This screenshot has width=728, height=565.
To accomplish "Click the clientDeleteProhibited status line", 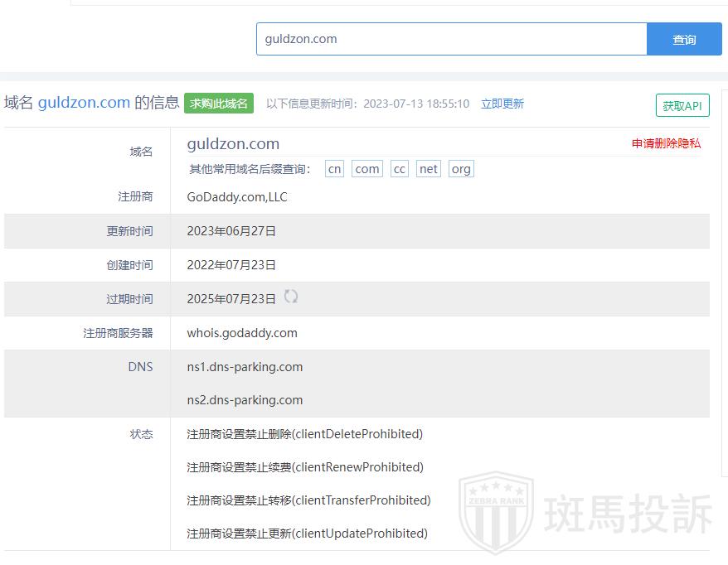I will coord(304,434).
